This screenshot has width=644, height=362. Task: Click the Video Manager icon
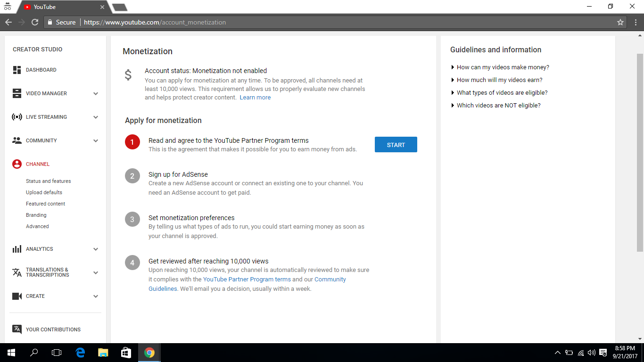(x=17, y=93)
